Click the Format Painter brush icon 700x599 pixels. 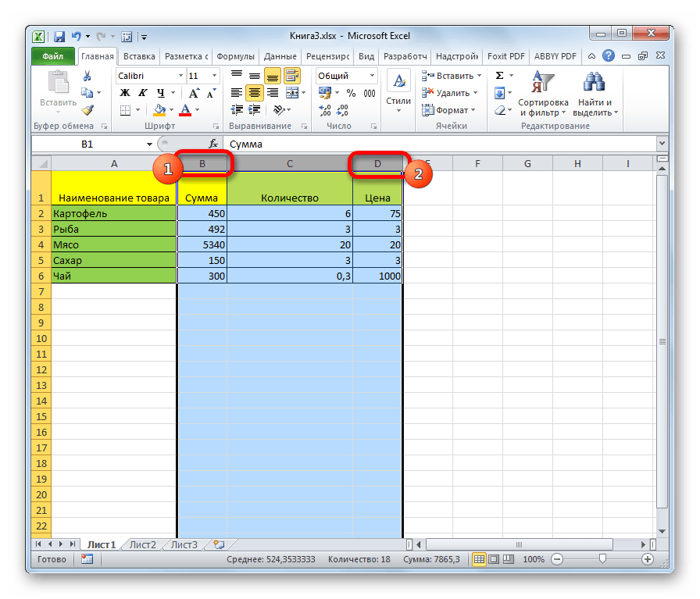pyautogui.click(x=87, y=110)
